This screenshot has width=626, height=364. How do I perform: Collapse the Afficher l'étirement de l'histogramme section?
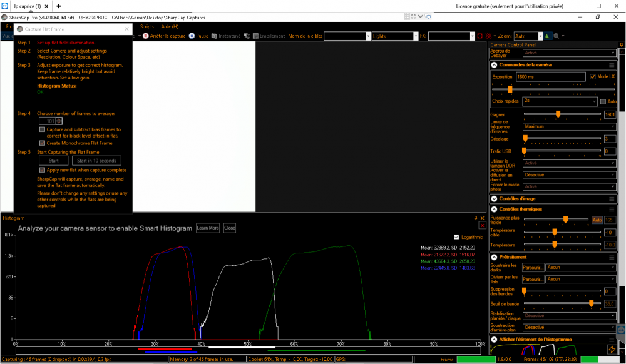(494, 339)
